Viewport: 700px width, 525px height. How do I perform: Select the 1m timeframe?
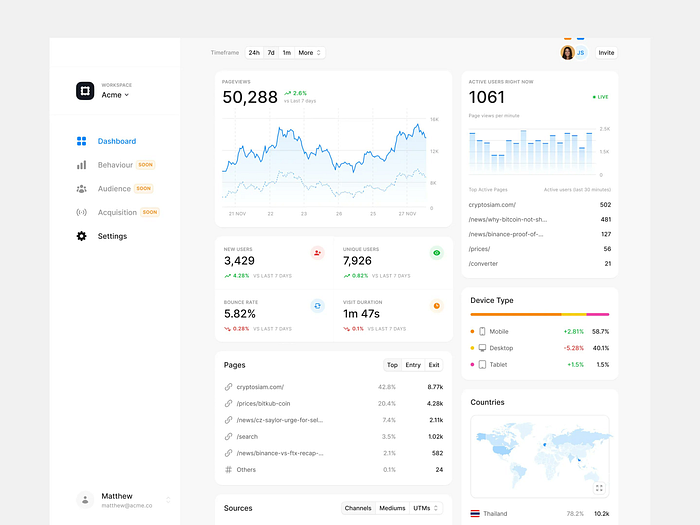(x=287, y=53)
